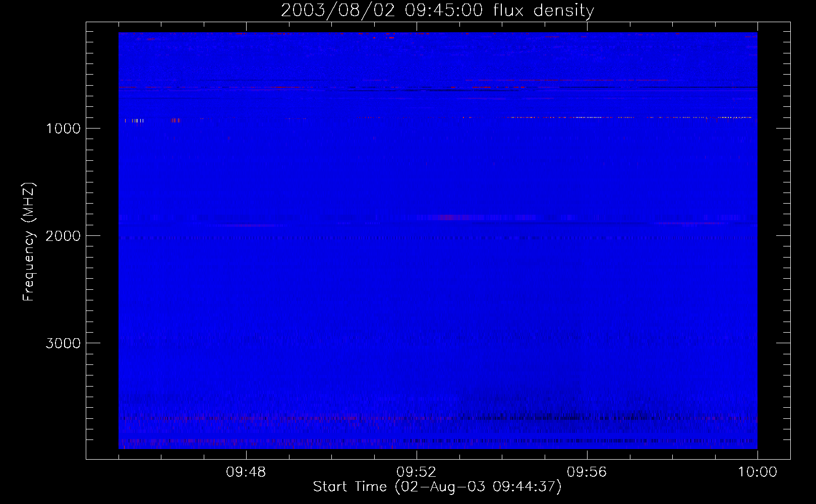Click the "1000" frequency tick label
The height and width of the screenshot is (504, 816).
pos(63,129)
